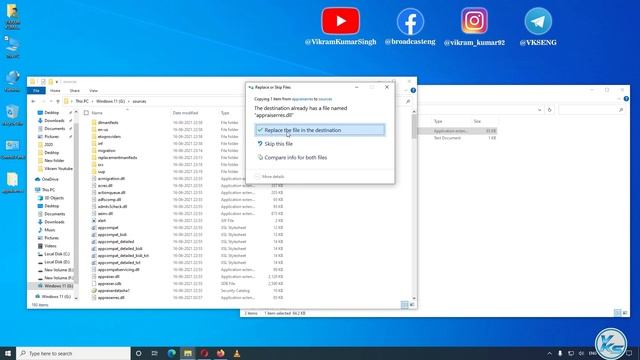Open the recent locations dropdown beside the forward arrow

(x=51, y=101)
